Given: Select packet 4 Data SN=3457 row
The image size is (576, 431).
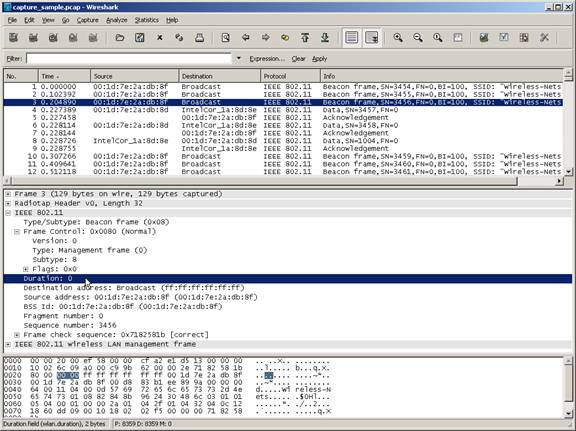Looking at the screenshot, I should pos(283,110).
